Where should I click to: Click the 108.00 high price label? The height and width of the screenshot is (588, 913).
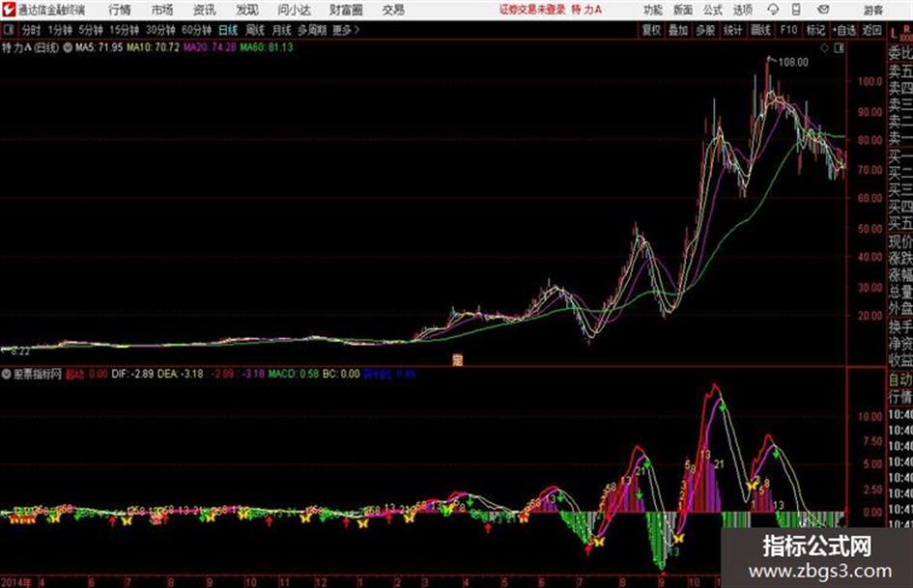click(x=793, y=63)
